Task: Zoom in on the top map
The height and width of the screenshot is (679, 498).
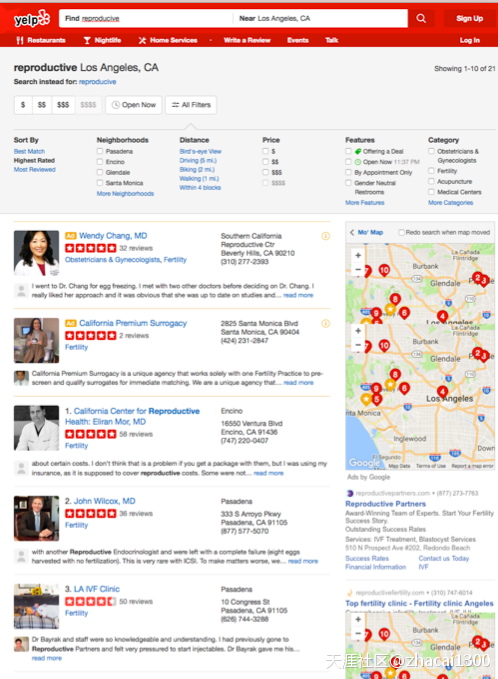Action: coord(358,255)
